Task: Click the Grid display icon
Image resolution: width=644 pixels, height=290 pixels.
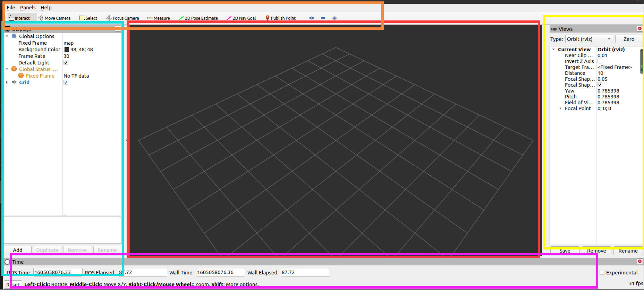Action: click(14, 82)
